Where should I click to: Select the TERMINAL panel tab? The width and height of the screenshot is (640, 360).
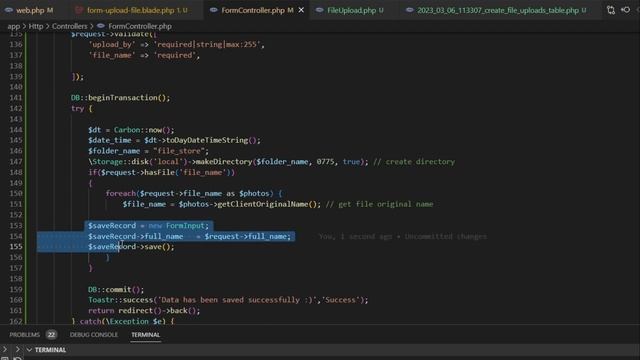click(146, 335)
